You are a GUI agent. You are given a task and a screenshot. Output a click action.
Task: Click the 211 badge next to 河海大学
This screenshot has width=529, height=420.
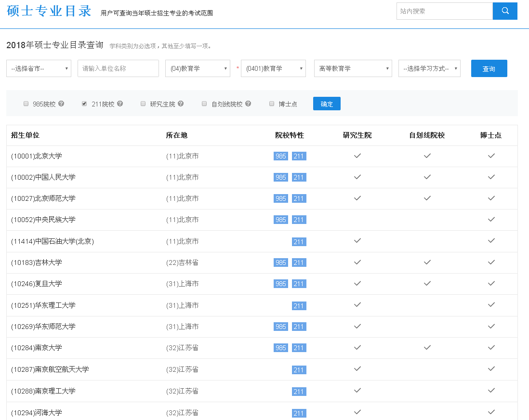pyautogui.click(x=299, y=413)
